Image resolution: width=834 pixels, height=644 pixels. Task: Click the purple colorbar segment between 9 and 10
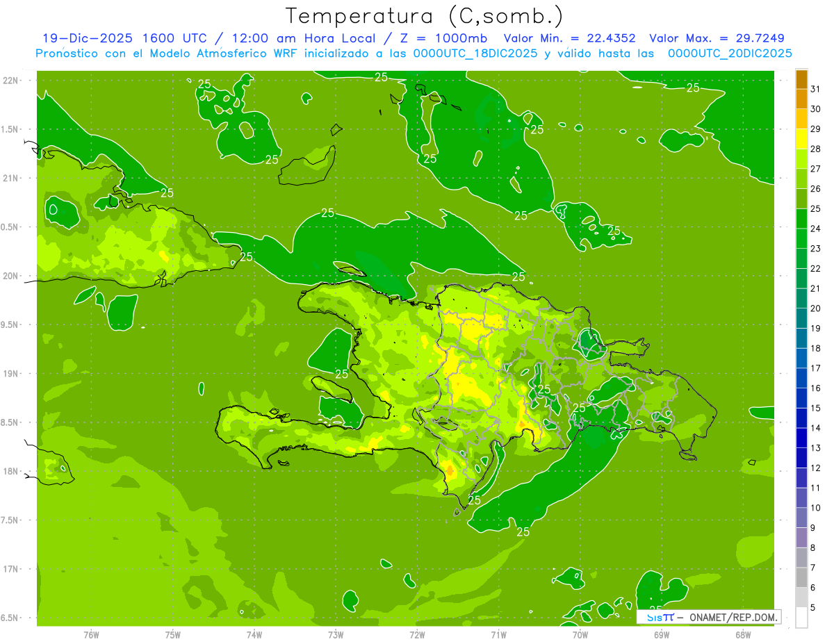(801, 518)
